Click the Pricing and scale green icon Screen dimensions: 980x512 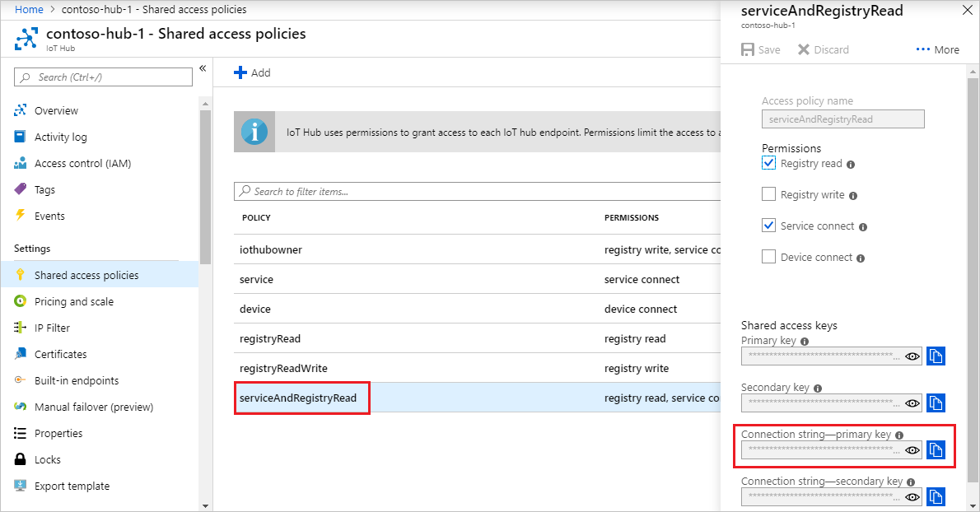[20, 301]
